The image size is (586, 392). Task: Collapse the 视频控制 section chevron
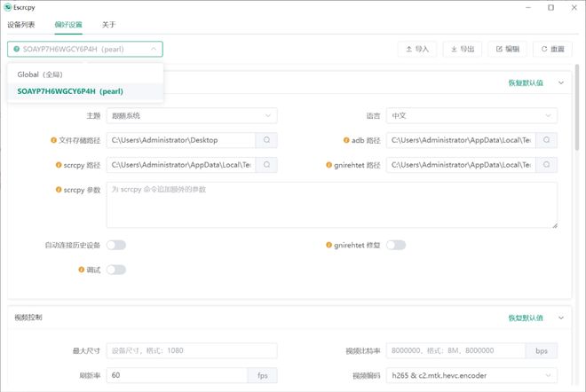tap(561, 318)
